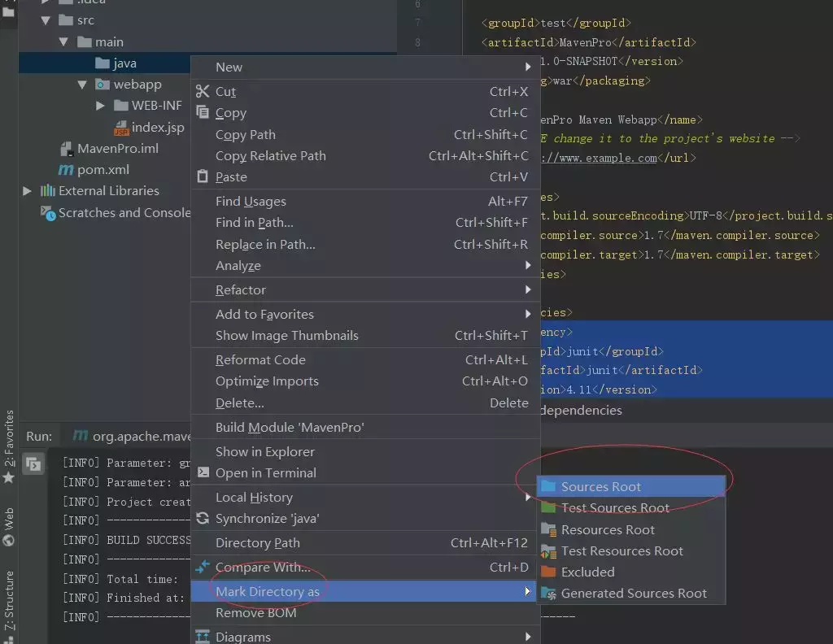833x644 pixels.
Task: Expand External Libraries node
Action: (27, 190)
